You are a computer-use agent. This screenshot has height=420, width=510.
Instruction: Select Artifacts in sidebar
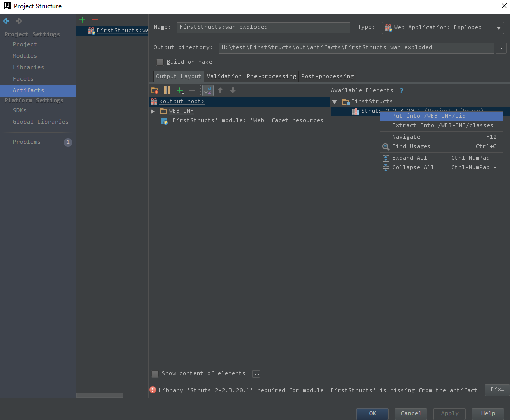coord(38,91)
